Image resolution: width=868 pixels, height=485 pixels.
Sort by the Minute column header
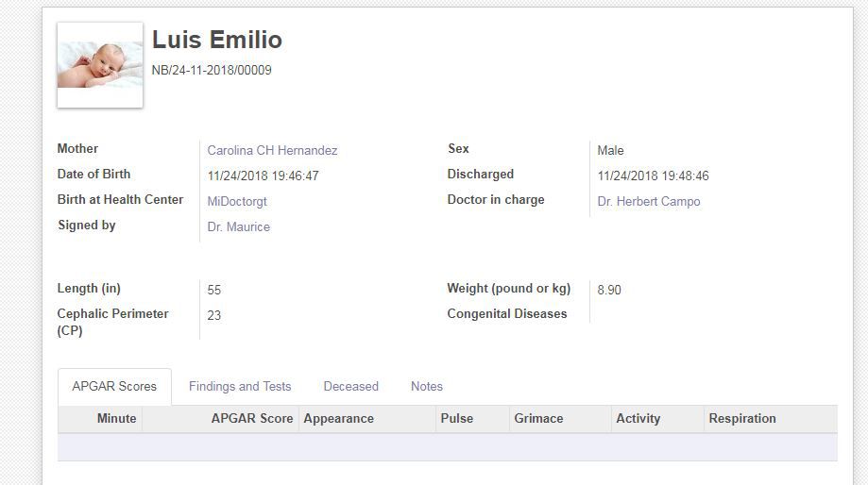[116, 419]
